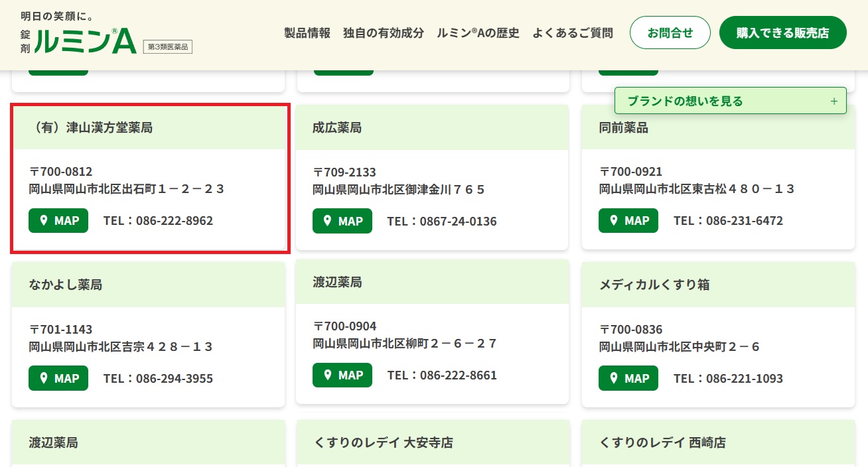
Task: Go to ルミンAの歴史 page
Action: [478, 33]
